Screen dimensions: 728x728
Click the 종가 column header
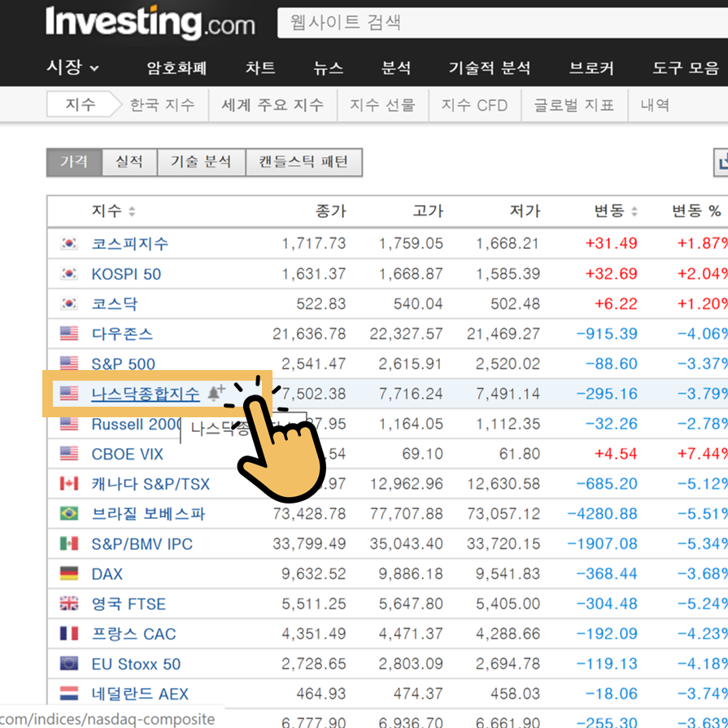(330, 211)
